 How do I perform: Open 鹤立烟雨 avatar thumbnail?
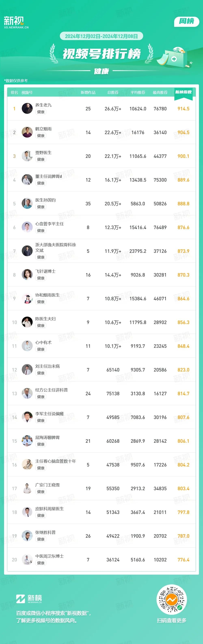pyautogui.click(x=27, y=132)
